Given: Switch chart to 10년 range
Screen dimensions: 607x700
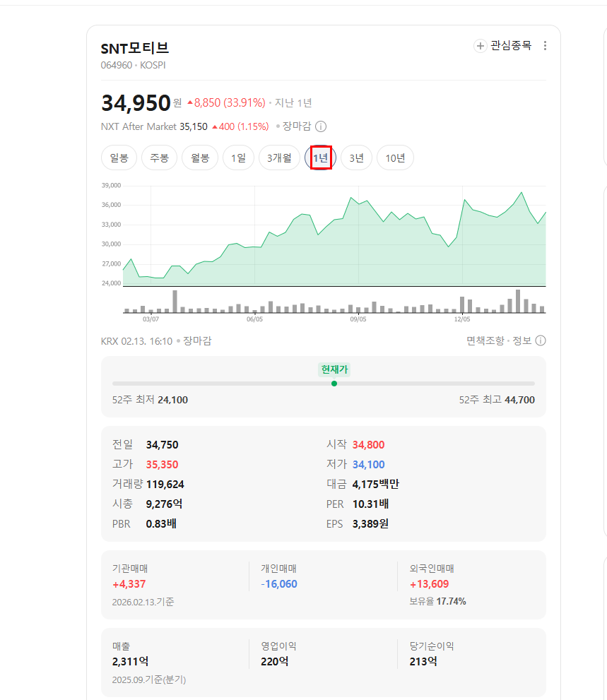Looking at the screenshot, I should tap(395, 158).
